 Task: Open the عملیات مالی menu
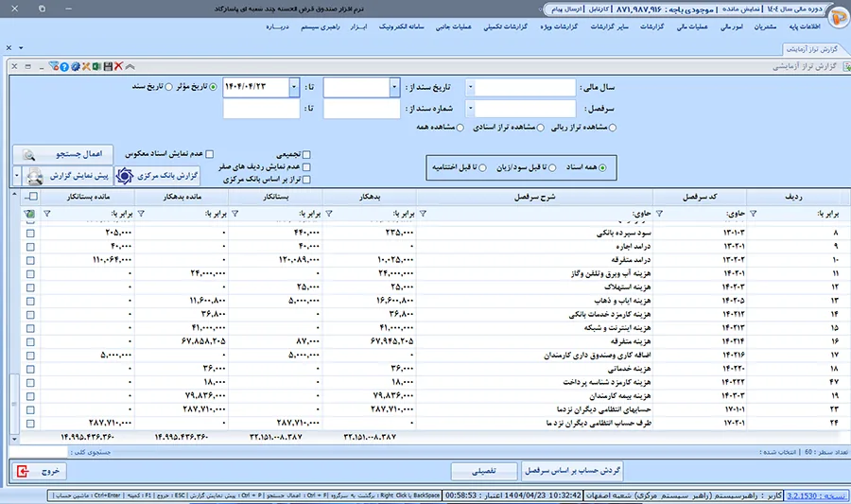691,26
